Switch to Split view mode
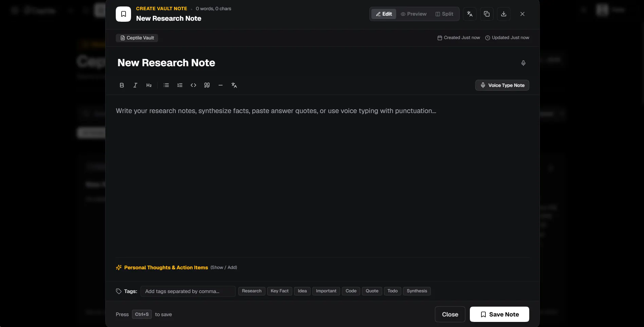 [x=444, y=14]
